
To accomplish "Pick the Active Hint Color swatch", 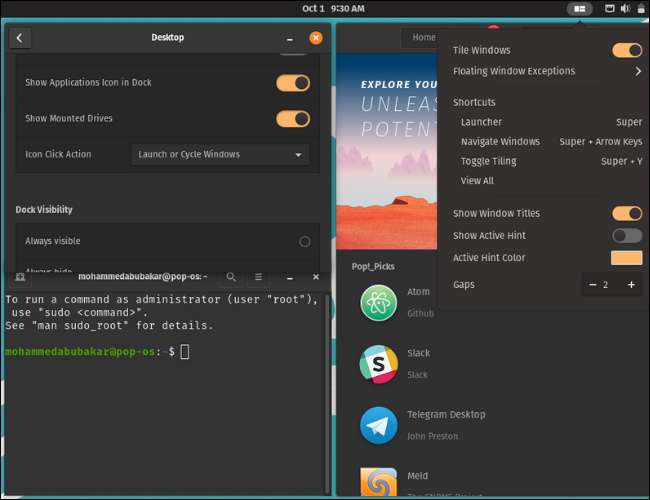I will point(626,258).
